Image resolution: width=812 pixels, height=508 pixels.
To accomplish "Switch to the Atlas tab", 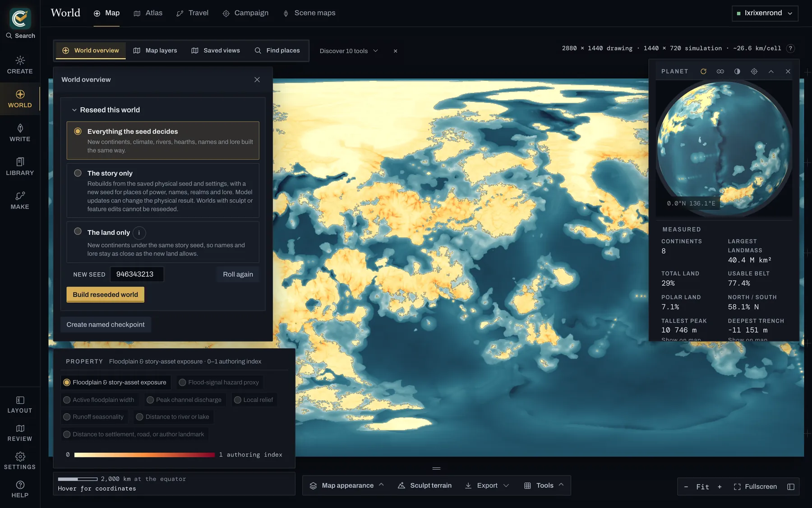I will pyautogui.click(x=148, y=13).
